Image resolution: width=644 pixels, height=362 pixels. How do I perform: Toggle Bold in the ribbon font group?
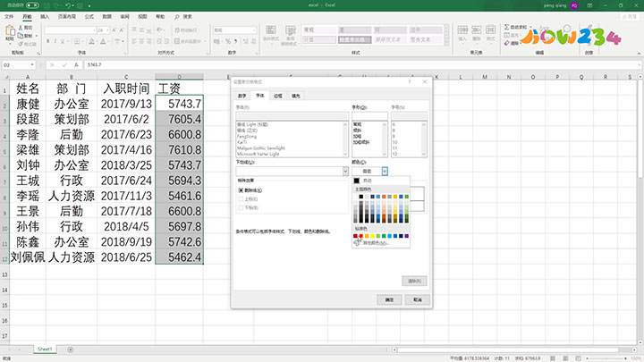point(48,41)
